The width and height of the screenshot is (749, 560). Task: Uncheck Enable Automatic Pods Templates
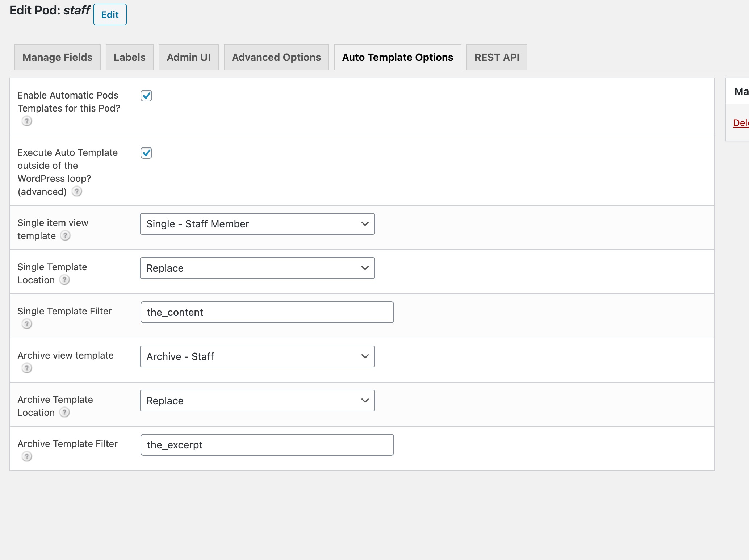[146, 96]
